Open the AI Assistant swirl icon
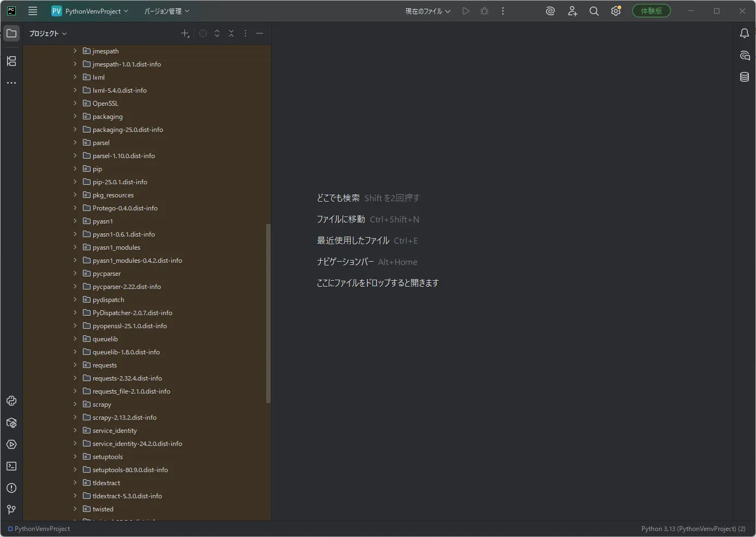756x537 pixels. (x=550, y=11)
